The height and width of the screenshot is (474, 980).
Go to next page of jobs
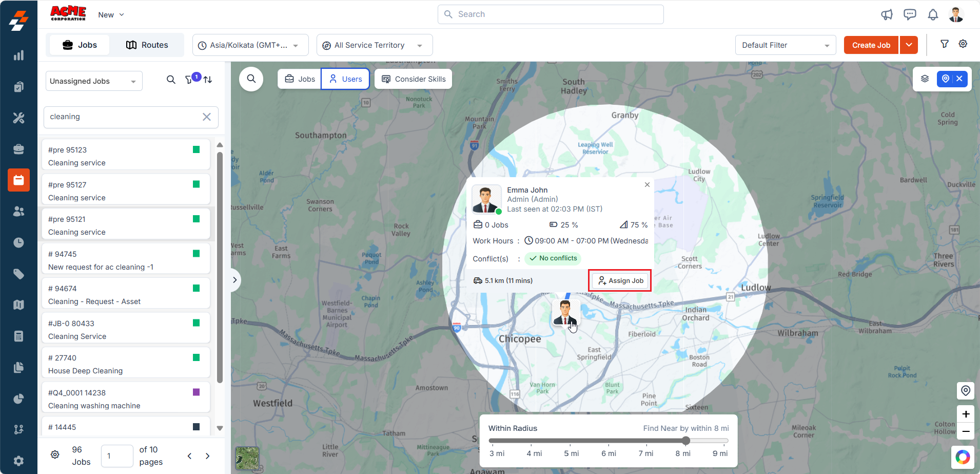tap(208, 456)
